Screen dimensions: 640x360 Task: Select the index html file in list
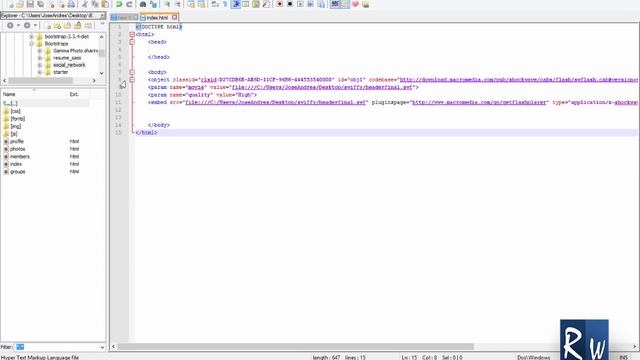click(16, 164)
